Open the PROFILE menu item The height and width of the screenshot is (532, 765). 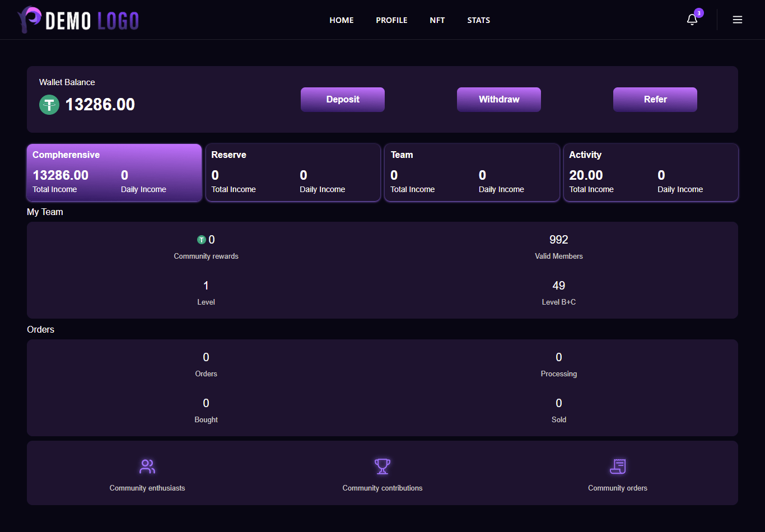click(391, 20)
